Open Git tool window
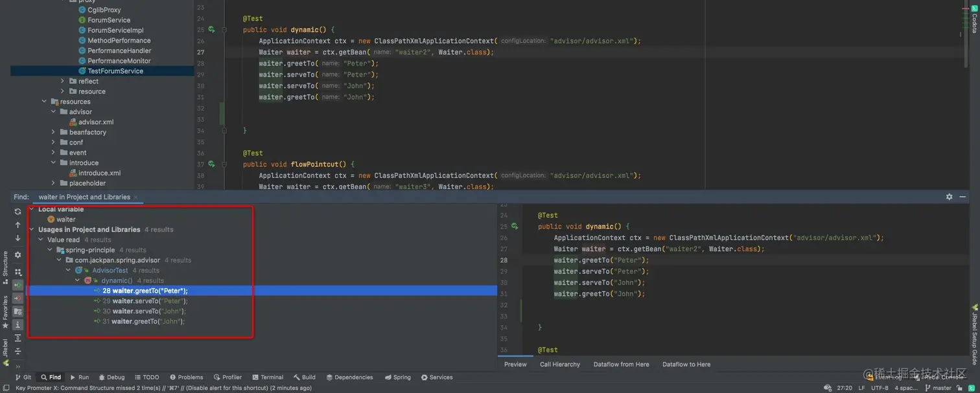 (x=23, y=377)
